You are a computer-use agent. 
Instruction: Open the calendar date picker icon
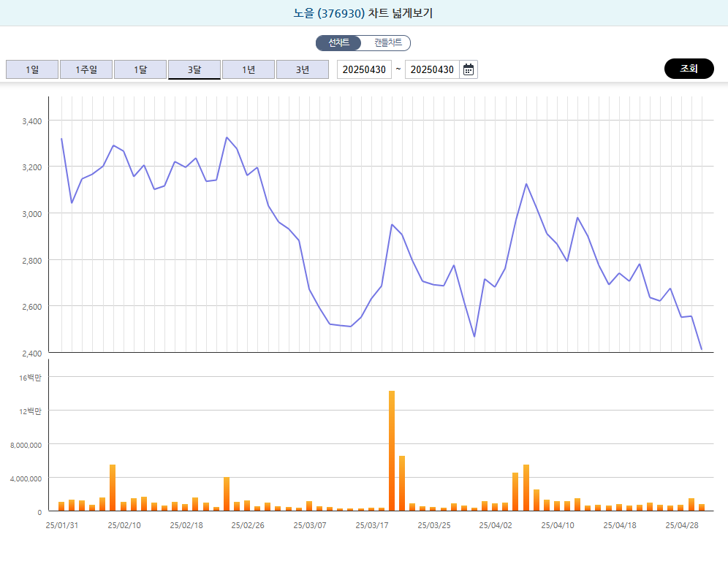click(x=469, y=69)
